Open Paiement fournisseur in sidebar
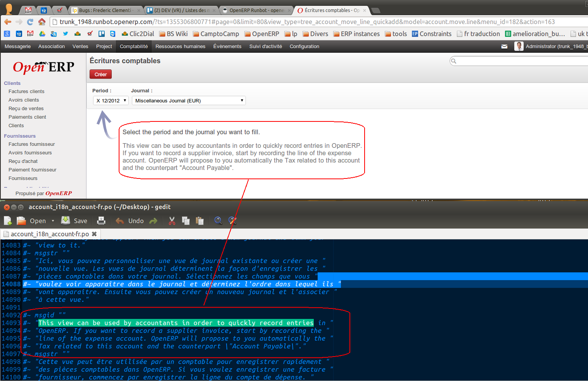This screenshot has width=588, height=381. pos(33,170)
